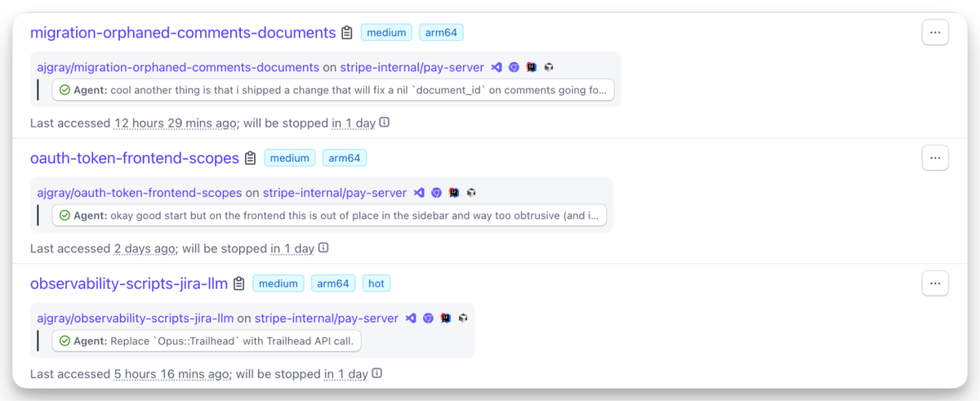The width and height of the screenshot is (980, 401).
Task: Open more options menu for observability-scripts-jira-llm
Action: click(x=935, y=283)
